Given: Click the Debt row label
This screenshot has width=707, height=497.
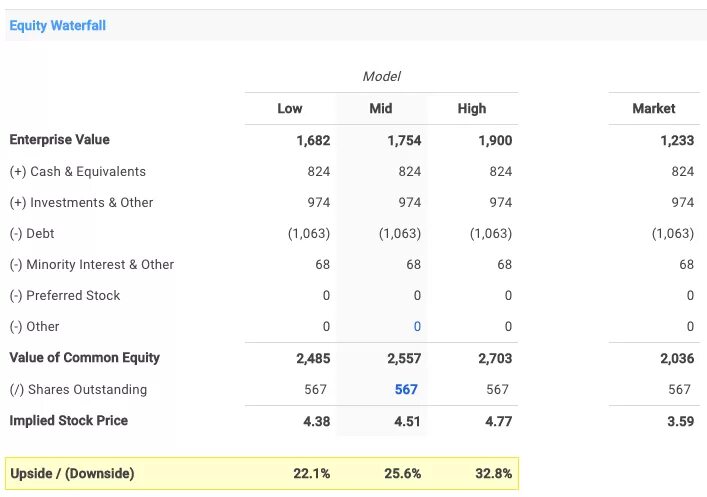Looking at the screenshot, I should 32,233.
